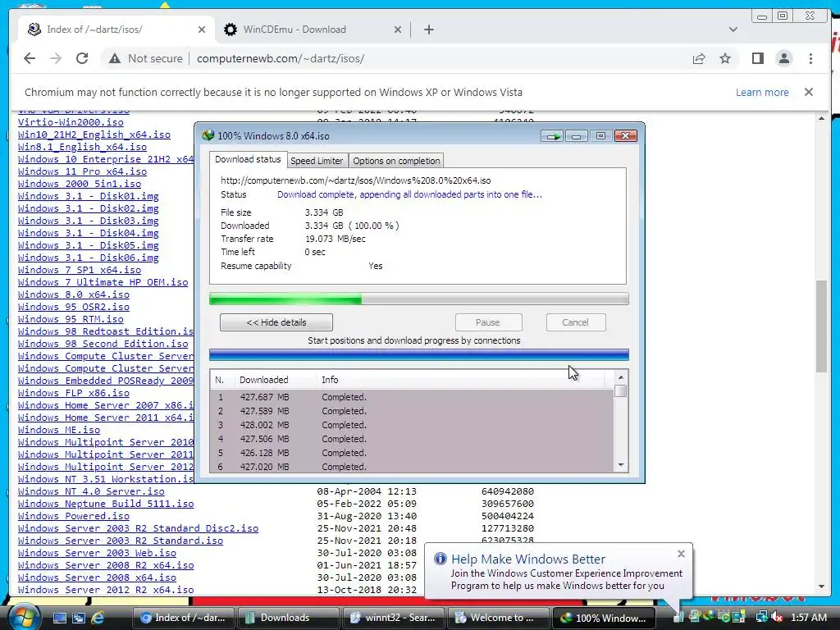Click the info icon in the Windows balloon
This screenshot has width=840, height=630.
point(441,559)
